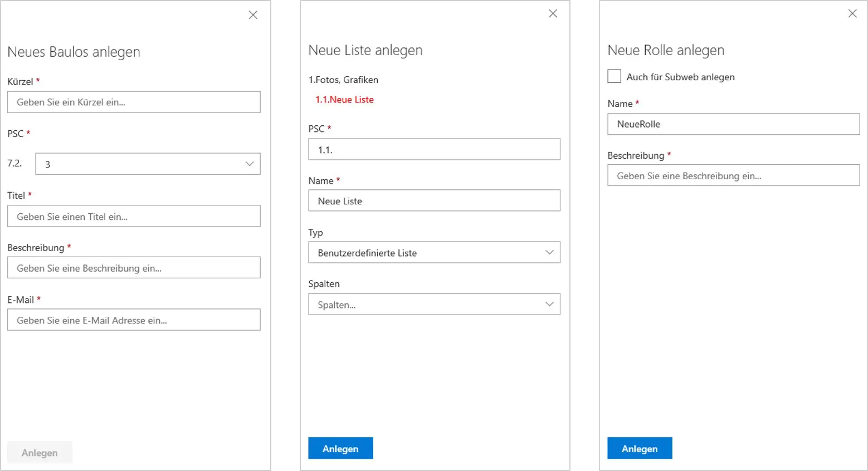Screen dimensions: 868x471
Task: Close the "Neue Rolle anlegen" dialog
Action: coord(852,13)
